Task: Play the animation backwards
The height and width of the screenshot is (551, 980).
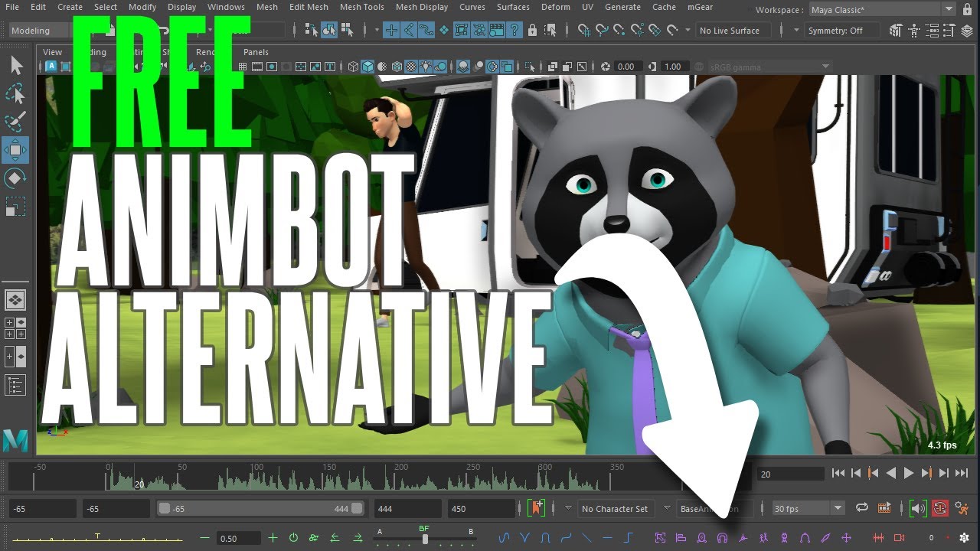Action: point(891,474)
